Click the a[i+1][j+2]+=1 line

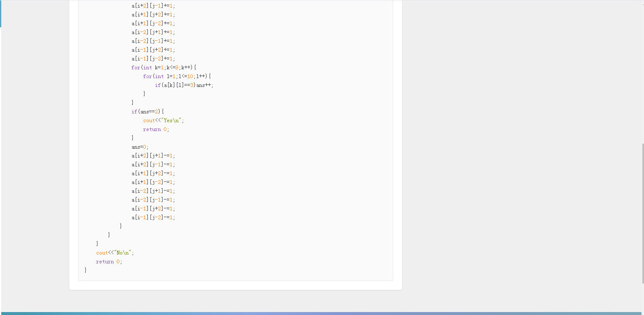click(153, 15)
